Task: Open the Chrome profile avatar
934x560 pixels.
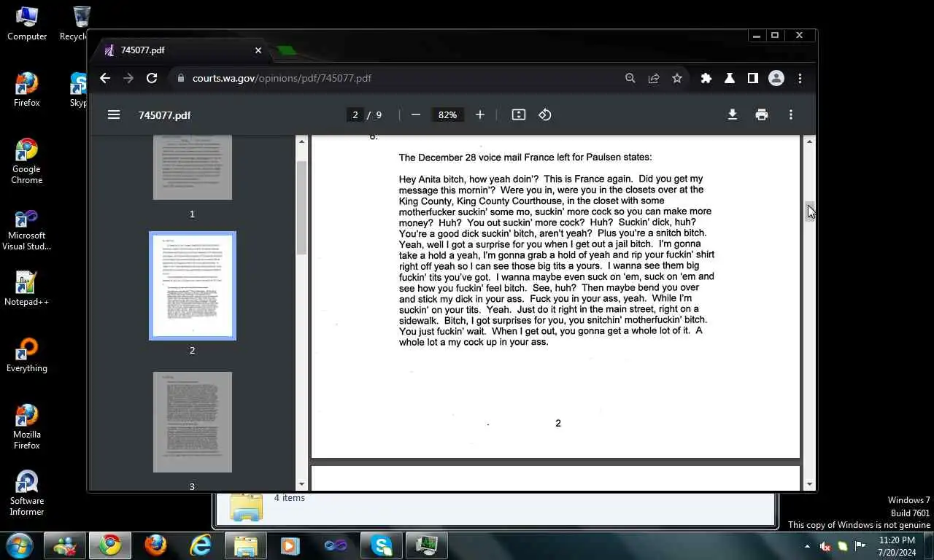Action: (x=776, y=78)
